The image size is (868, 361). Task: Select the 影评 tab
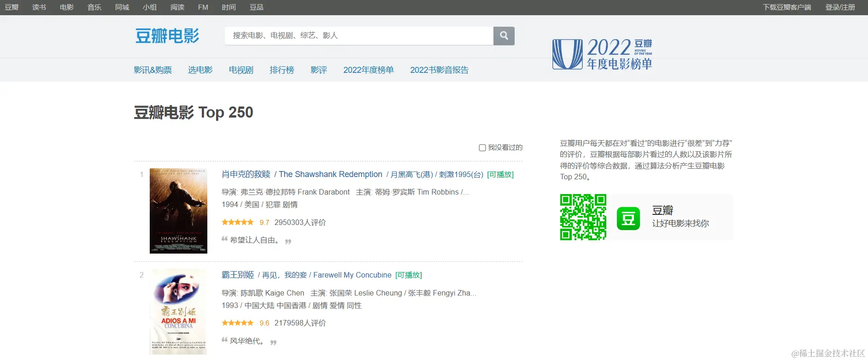[x=319, y=70]
